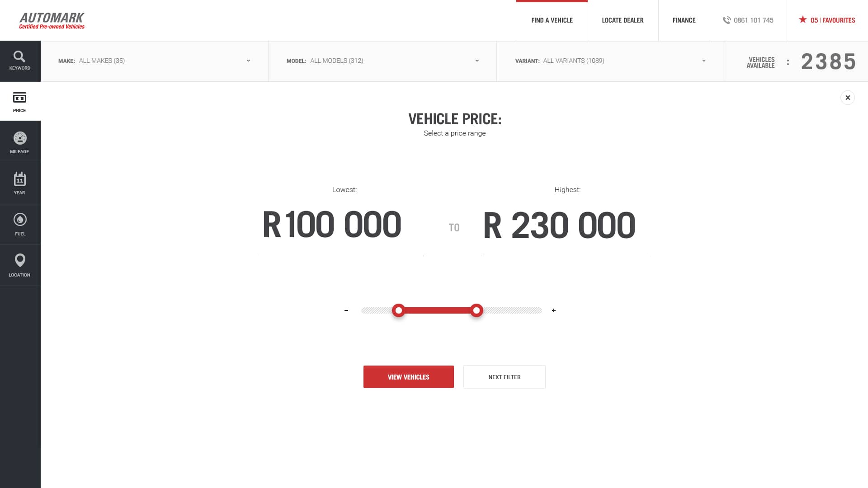868x488 pixels.
Task: Expand the ALL MAKES dropdown
Action: coord(248,61)
